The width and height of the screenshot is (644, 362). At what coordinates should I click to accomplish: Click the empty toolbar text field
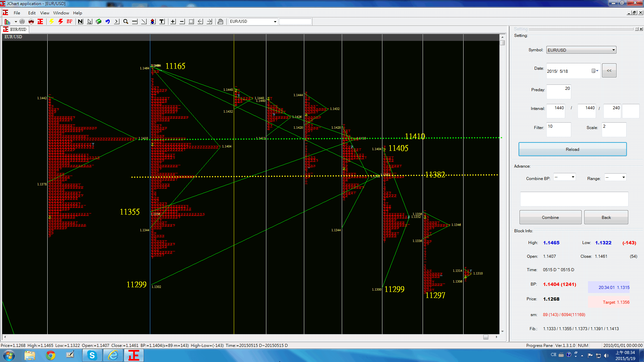point(296,21)
